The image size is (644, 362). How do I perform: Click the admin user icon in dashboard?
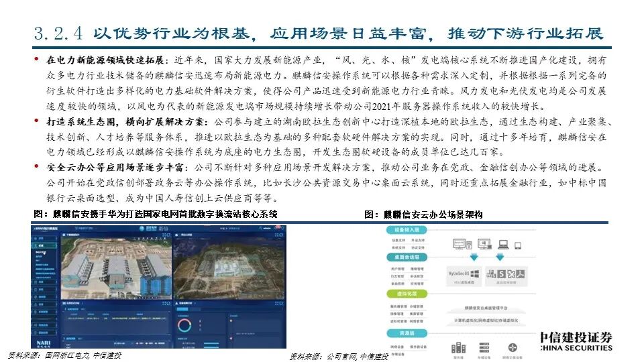260,228
